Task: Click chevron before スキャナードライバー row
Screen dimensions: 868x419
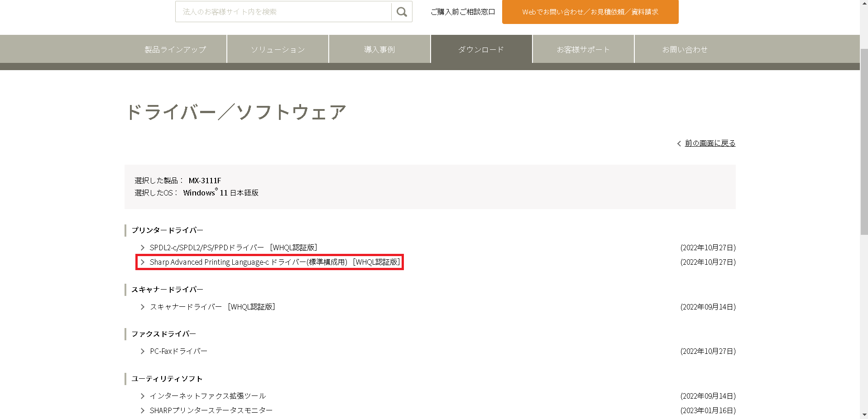Action: 143,307
